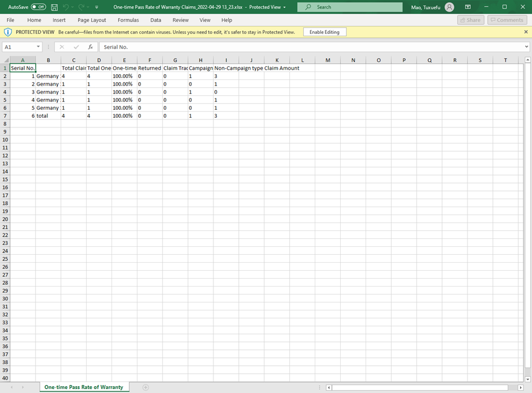Viewport: 532px width, 393px height.
Task: Click the Non-Campaign type header cell
Action: [239, 68]
